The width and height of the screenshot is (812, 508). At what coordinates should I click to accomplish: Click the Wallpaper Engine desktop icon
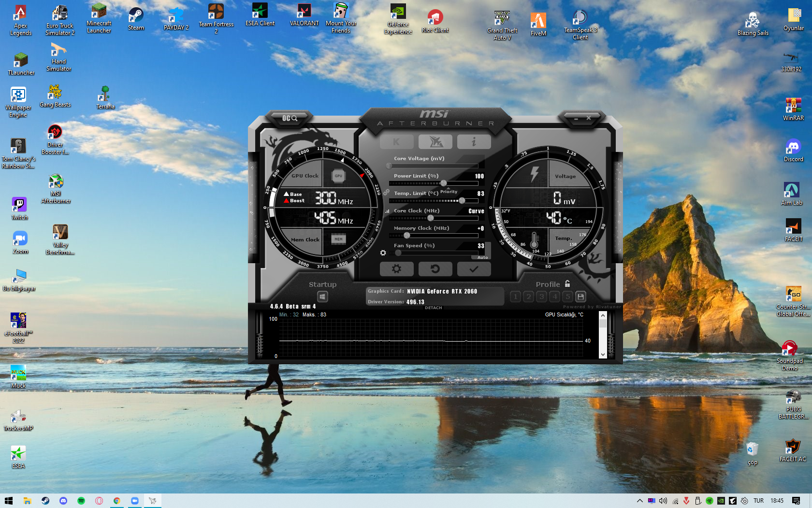(x=18, y=102)
